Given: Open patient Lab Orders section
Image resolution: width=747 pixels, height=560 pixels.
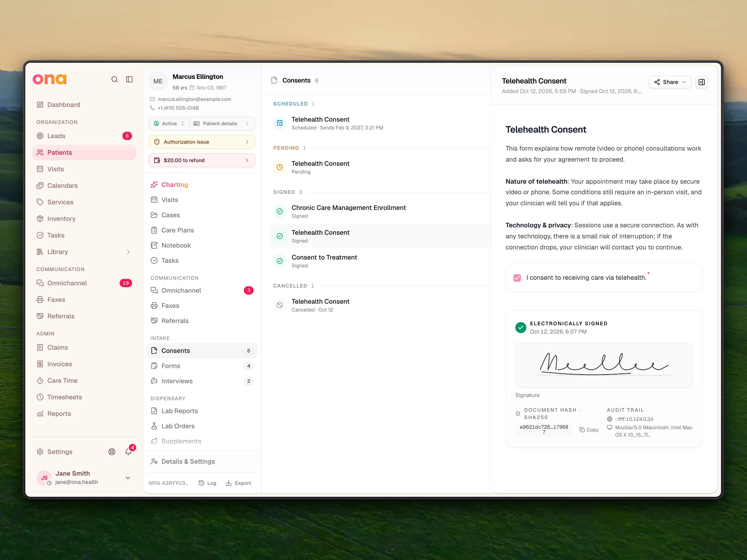Looking at the screenshot, I should [202, 426].
